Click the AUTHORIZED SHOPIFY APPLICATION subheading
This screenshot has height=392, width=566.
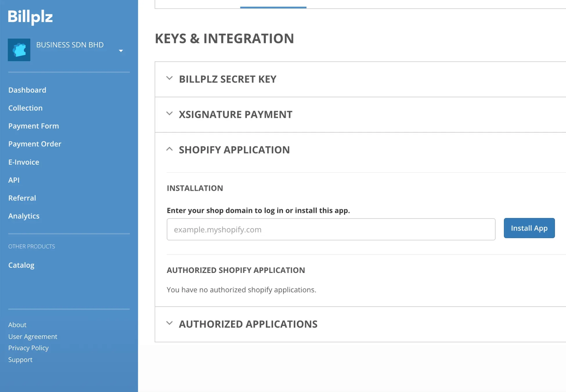pos(236,270)
